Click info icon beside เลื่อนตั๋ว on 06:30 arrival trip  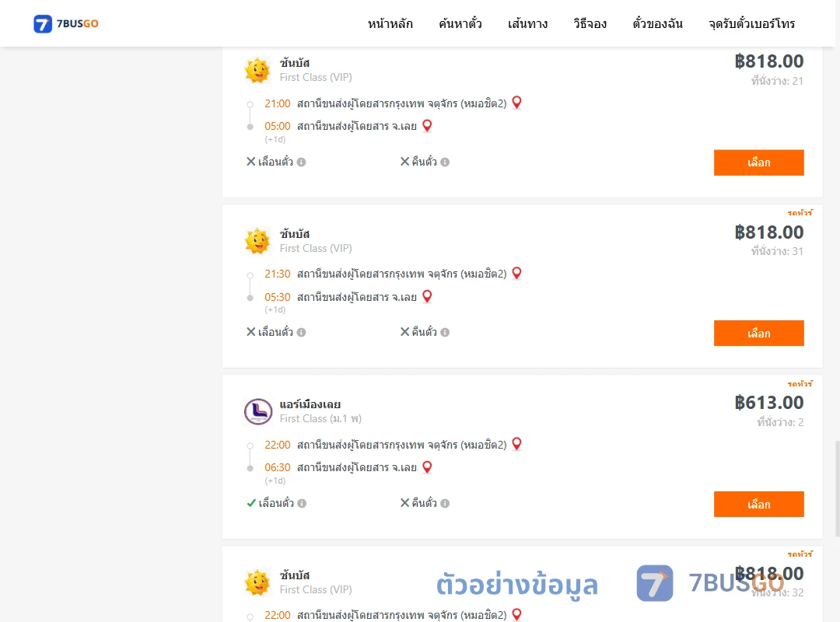(302, 503)
